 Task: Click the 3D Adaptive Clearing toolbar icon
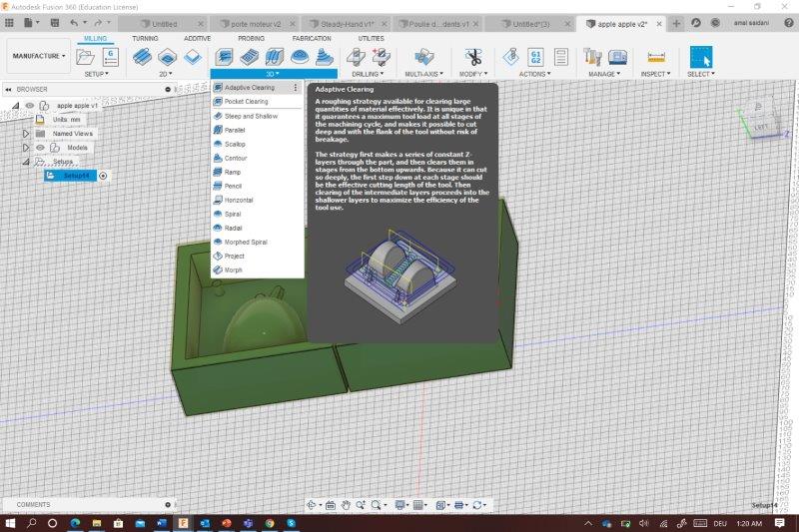tap(224, 57)
